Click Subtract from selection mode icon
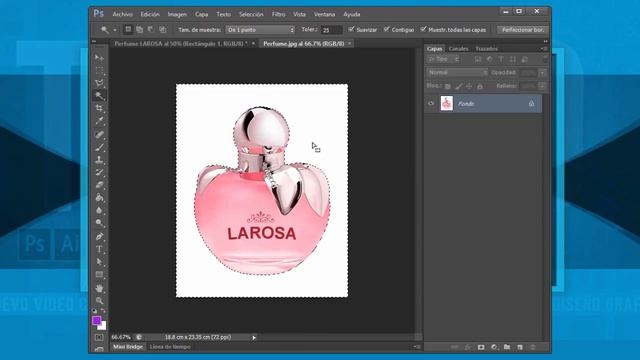The height and width of the screenshot is (360, 640). pyautogui.click(x=151, y=29)
